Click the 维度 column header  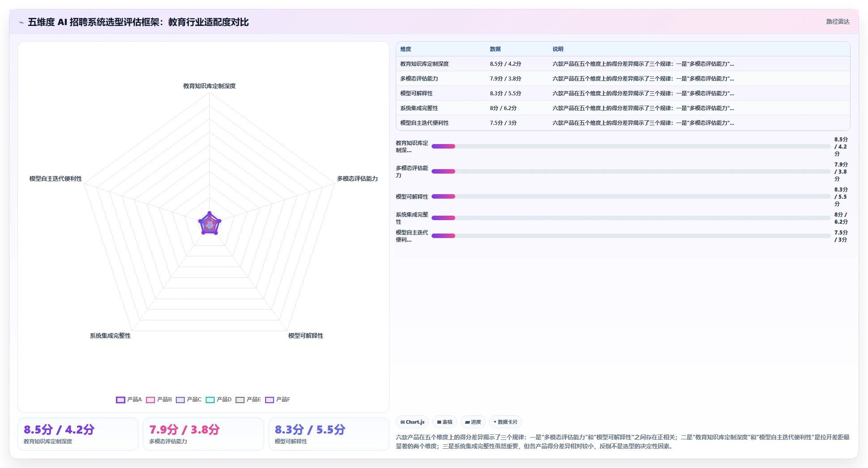click(406, 49)
